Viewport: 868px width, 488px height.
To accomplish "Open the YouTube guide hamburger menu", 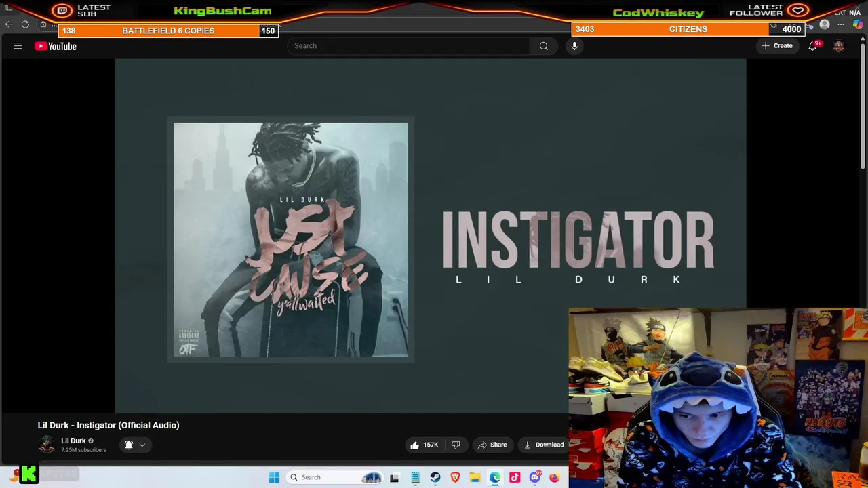I will click(18, 46).
